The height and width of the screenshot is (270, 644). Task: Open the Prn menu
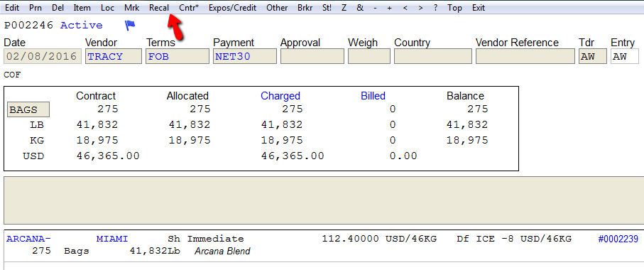coord(36,8)
